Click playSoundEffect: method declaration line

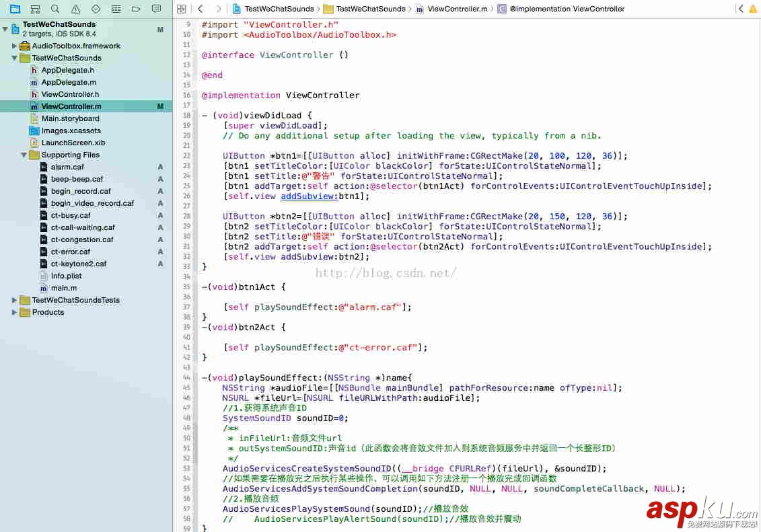[x=307, y=378]
